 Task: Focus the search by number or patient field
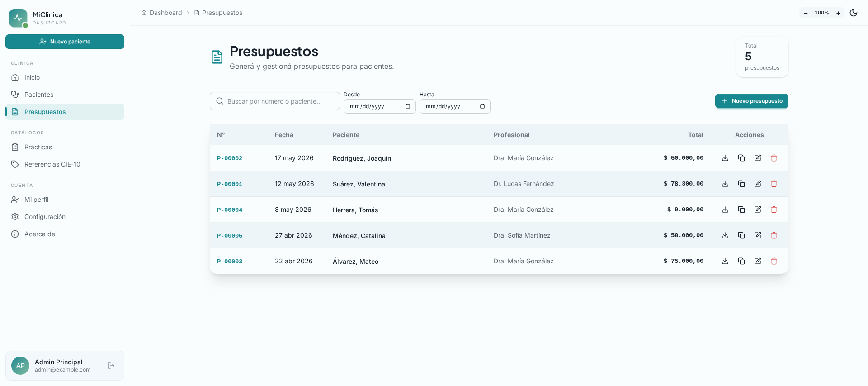(x=275, y=101)
